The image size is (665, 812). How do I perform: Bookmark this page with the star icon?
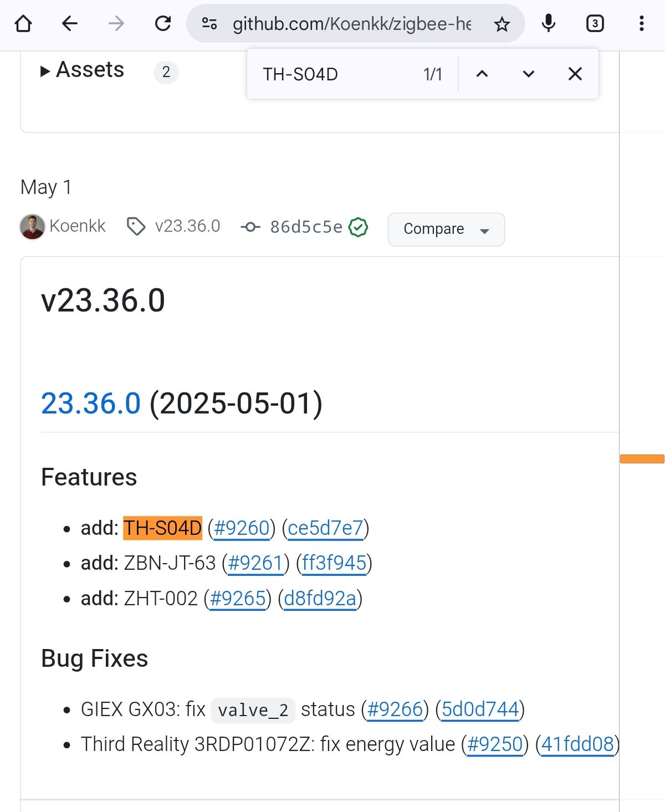coord(502,24)
